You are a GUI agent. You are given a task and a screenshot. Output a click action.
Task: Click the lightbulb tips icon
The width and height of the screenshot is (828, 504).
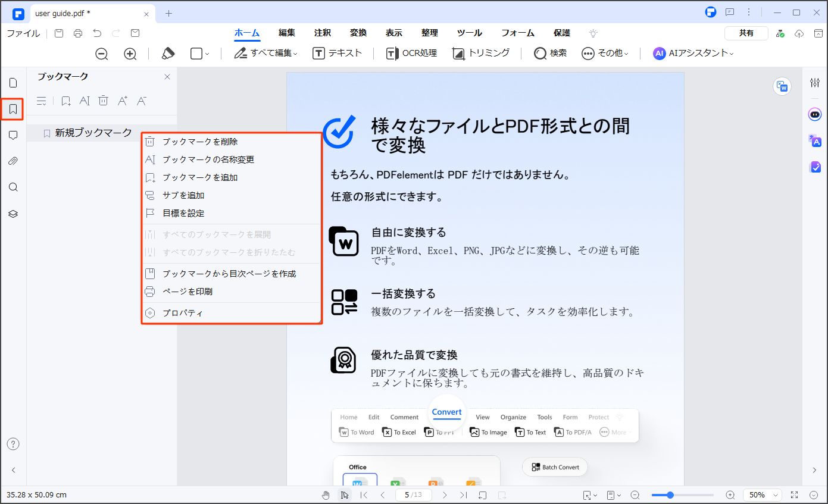pyautogui.click(x=593, y=33)
